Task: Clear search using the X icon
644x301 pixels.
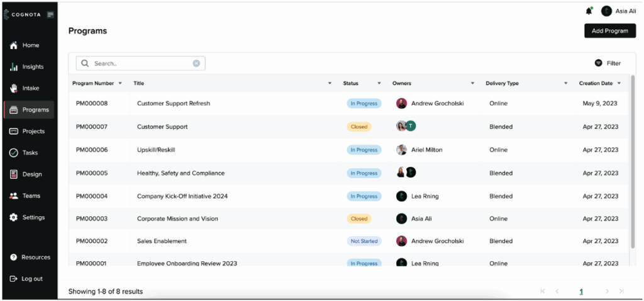Action: click(x=196, y=64)
